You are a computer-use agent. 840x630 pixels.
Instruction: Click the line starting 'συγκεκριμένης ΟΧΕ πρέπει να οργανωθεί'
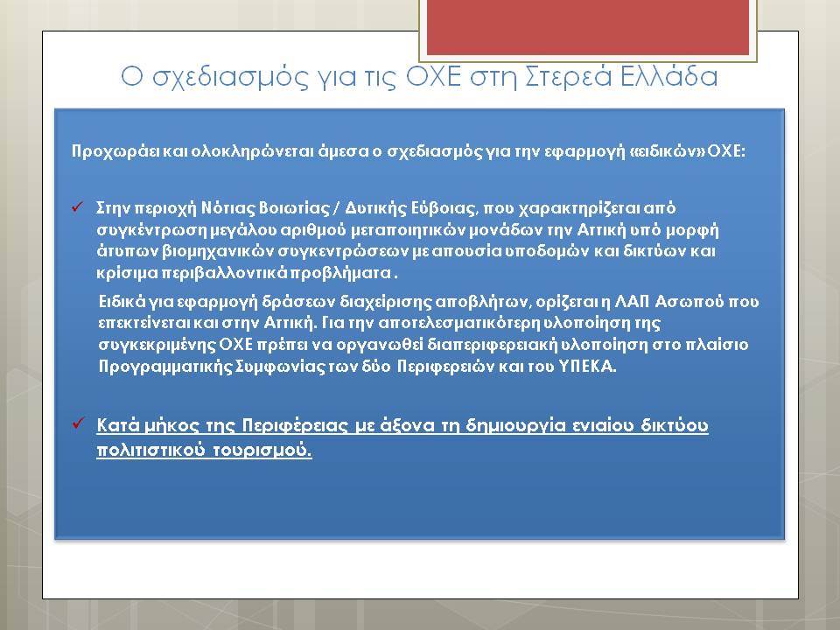[x=423, y=345]
